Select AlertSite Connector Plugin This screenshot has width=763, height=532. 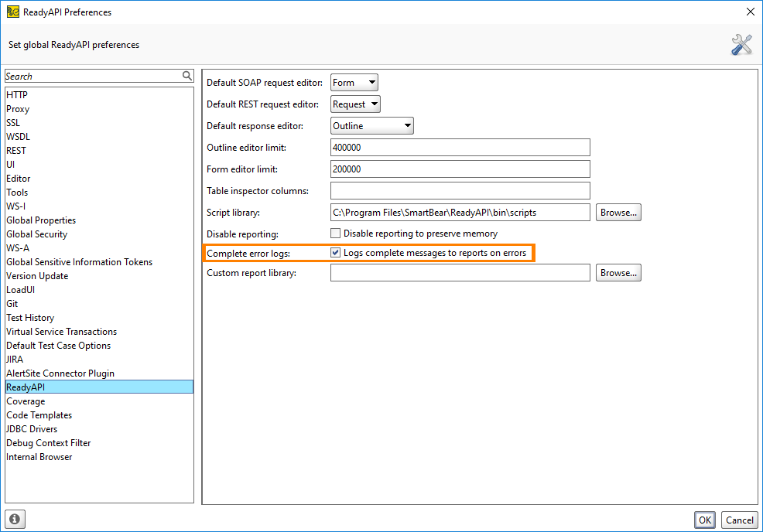[99, 373]
